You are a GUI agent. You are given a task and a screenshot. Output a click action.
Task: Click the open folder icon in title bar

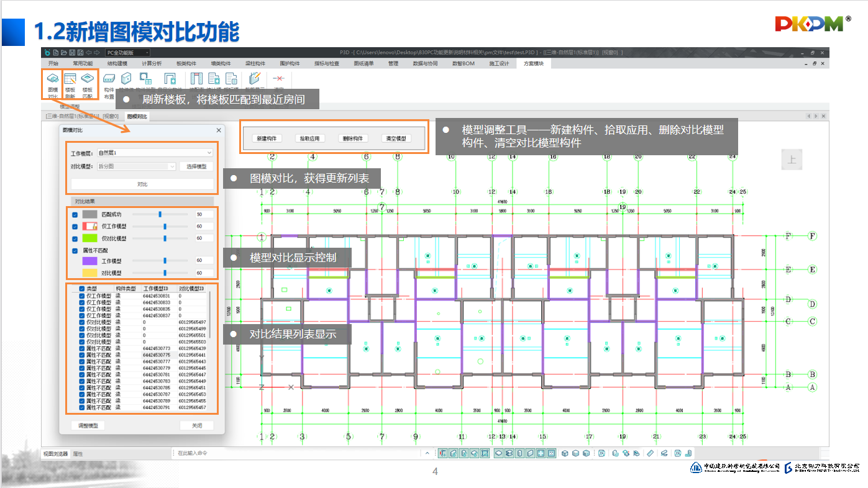[63, 52]
